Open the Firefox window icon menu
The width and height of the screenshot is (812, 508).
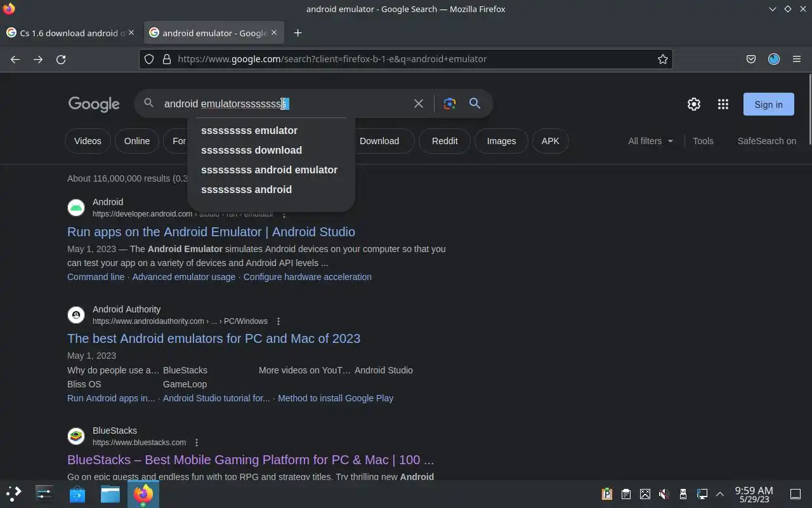(9, 9)
